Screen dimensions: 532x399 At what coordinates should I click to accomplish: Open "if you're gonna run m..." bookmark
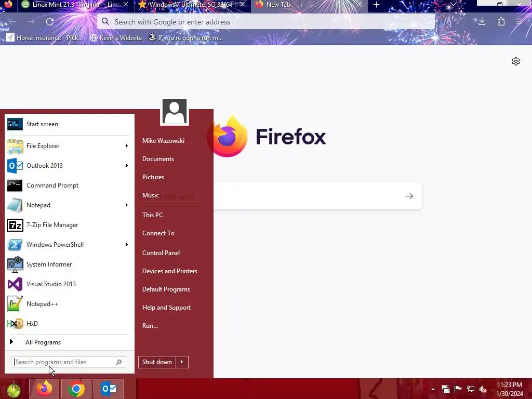point(186,37)
